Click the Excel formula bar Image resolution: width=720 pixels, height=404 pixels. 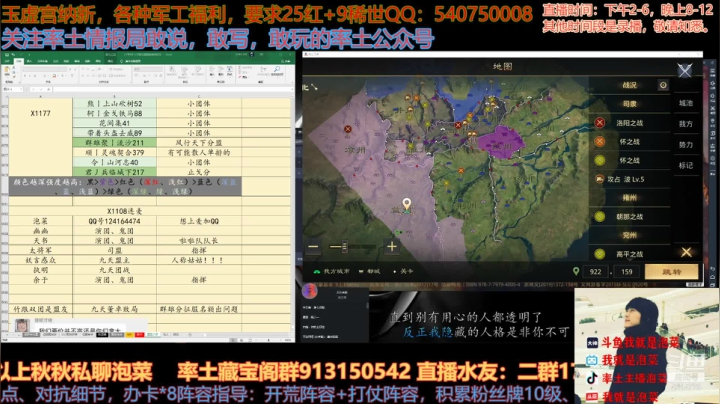(172, 89)
